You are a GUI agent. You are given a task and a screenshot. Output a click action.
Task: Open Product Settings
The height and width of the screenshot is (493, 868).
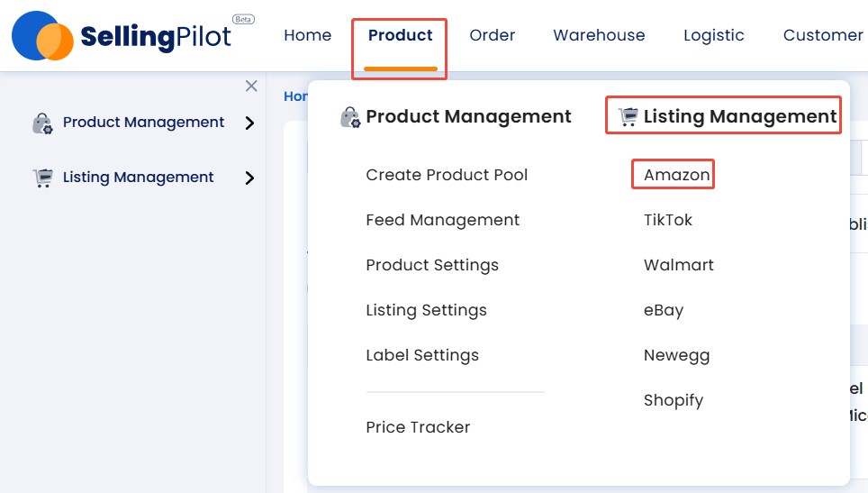(432, 265)
